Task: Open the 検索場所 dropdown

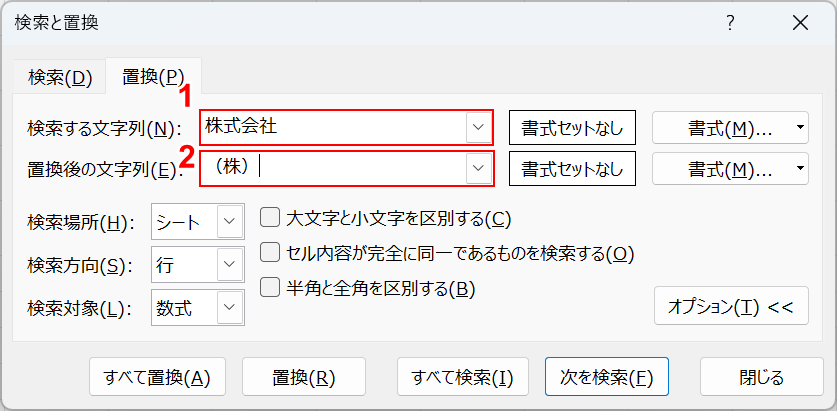Action: tap(230, 221)
